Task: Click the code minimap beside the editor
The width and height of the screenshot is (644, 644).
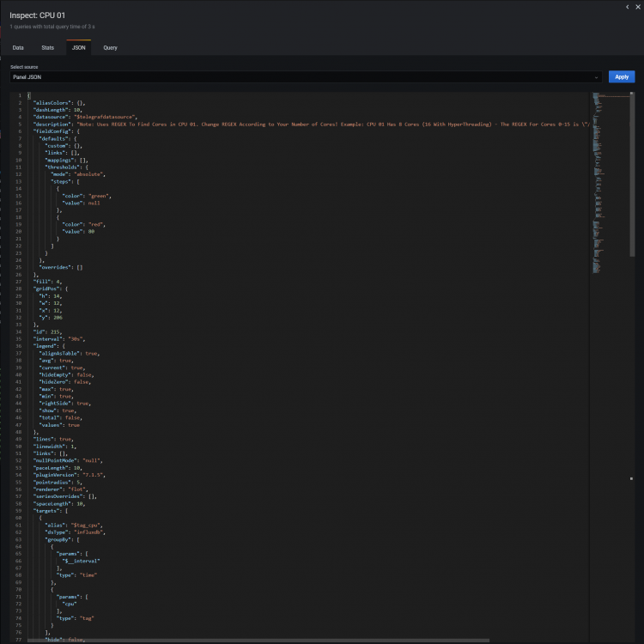Action: coord(611,183)
